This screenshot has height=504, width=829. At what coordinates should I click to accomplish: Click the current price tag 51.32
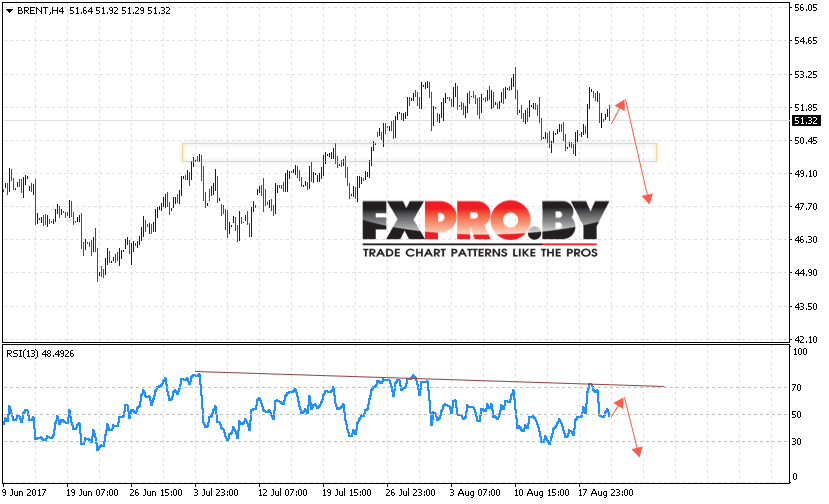(x=806, y=121)
